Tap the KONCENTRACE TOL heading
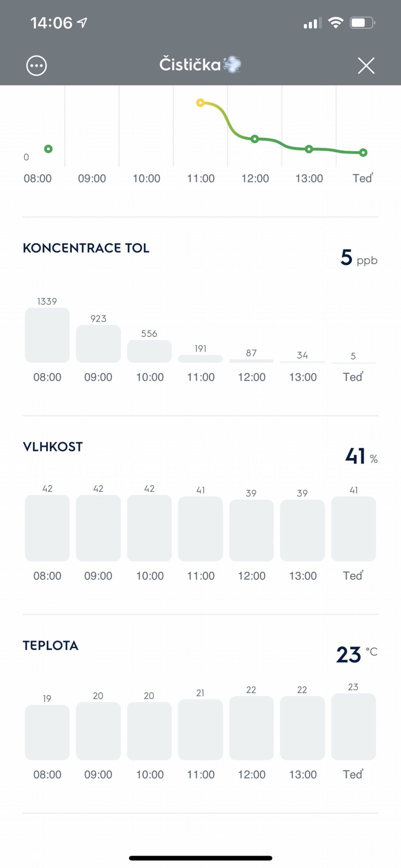The height and width of the screenshot is (868, 401). click(86, 248)
